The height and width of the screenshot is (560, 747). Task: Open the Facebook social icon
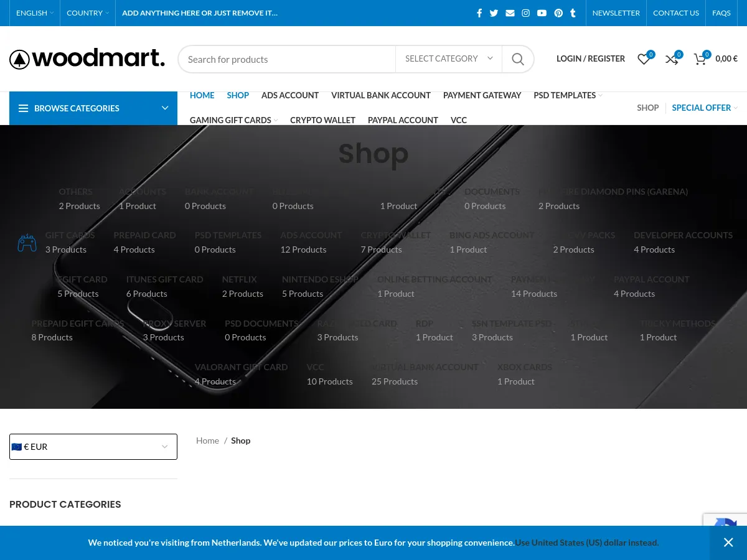pyautogui.click(x=479, y=13)
